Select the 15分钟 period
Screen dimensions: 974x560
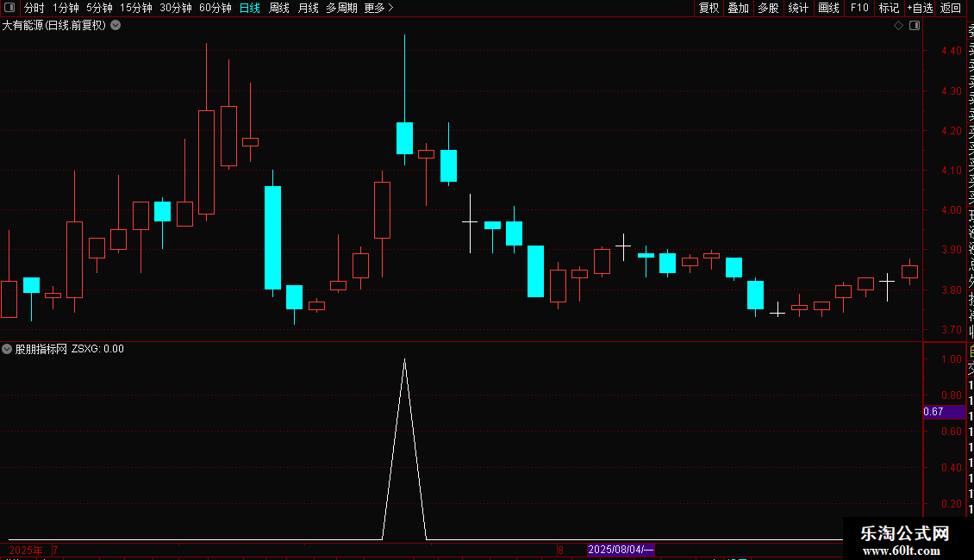135,8
